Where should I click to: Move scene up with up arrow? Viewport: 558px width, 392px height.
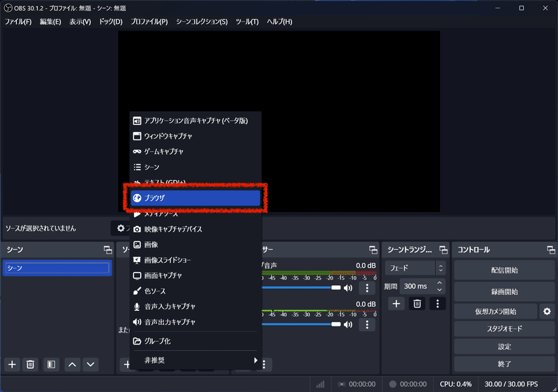pyautogui.click(x=73, y=365)
